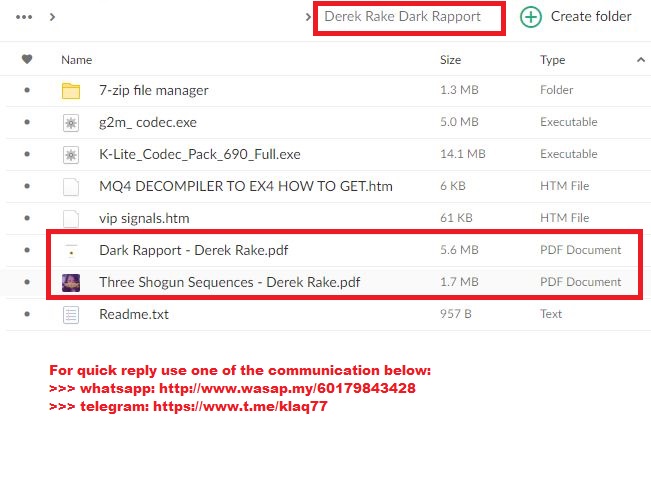
Task: Click the Text type label of Readme.txt
Action: pos(551,314)
